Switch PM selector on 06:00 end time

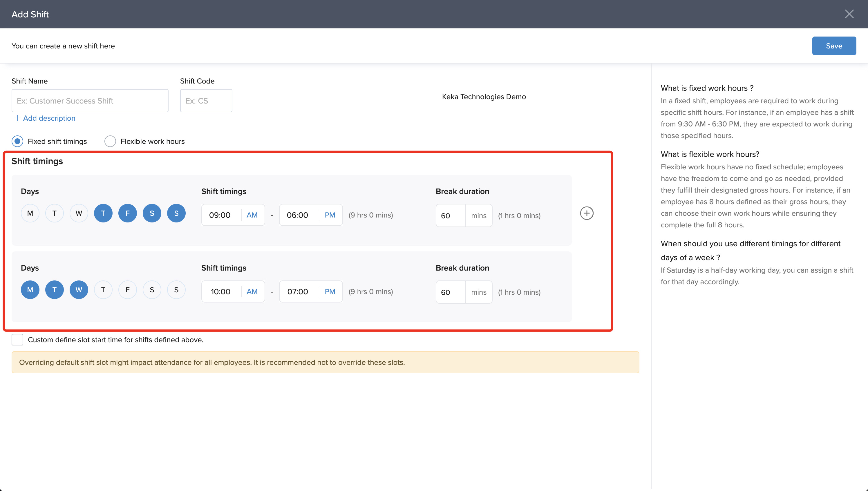tap(330, 215)
